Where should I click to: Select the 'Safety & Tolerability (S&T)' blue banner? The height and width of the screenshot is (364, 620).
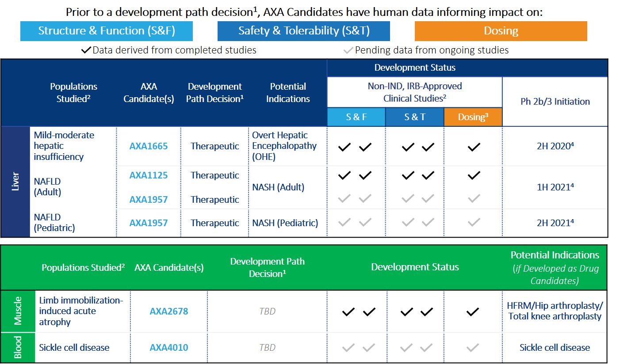coord(304,31)
